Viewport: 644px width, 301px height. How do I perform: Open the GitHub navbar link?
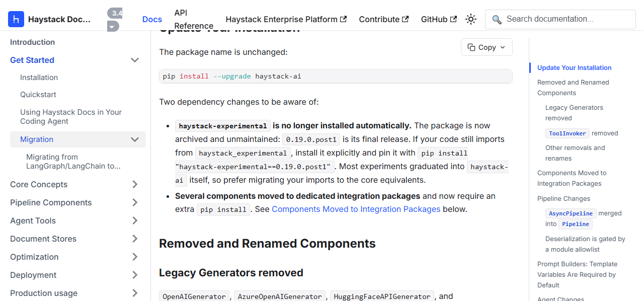tap(439, 19)
